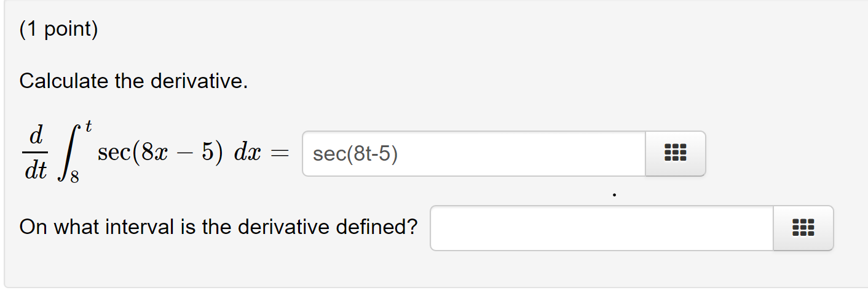868x290 pixels.
Task: Click the grid keypad button beside interval field
Action: 803,228
